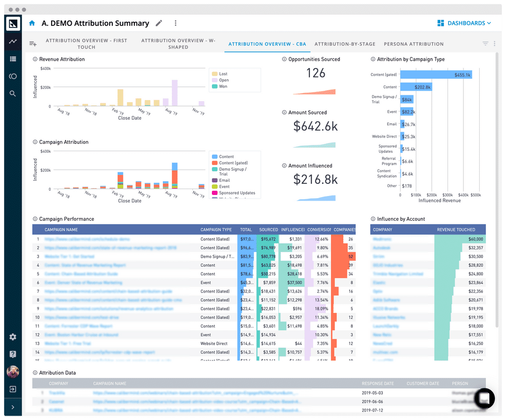Show info for Campaign Performance table
The width and height of the screenshot is (506, 420).
[35, 219]
